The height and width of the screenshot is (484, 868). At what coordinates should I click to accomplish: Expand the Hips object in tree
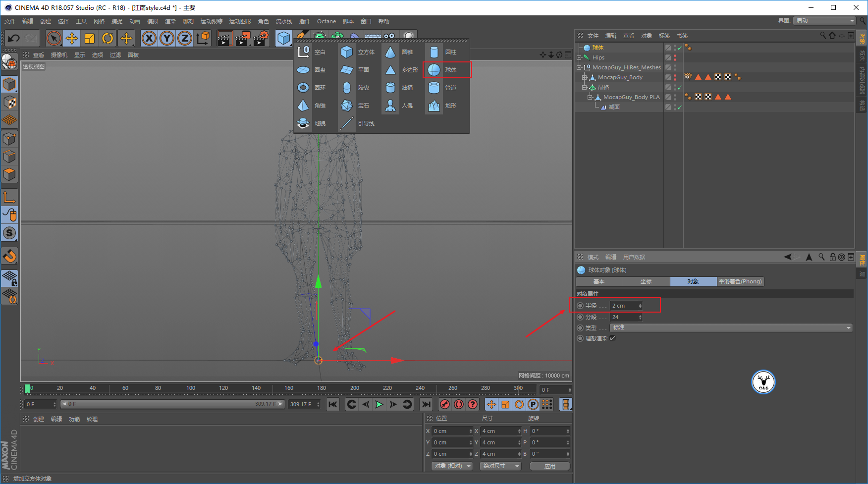click(579, 57)
